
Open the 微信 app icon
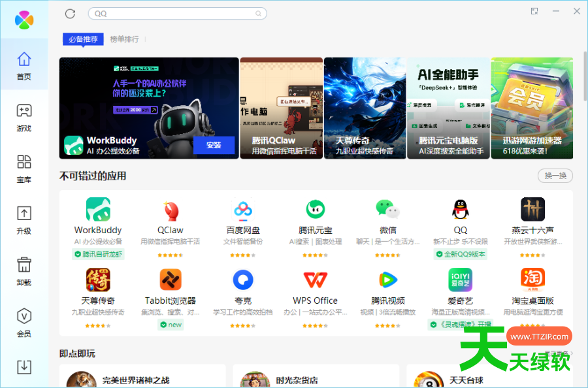[x=387, y=209]
